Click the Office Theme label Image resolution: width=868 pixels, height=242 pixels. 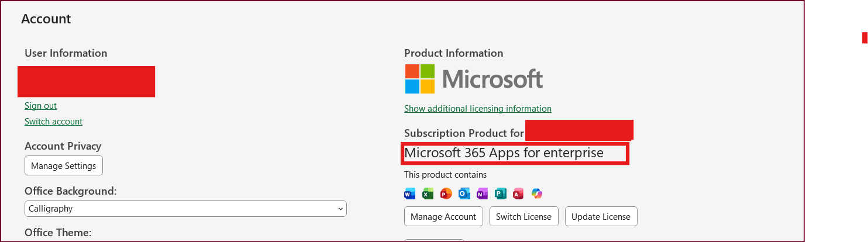pyautogui.click(x=58, y=233)
